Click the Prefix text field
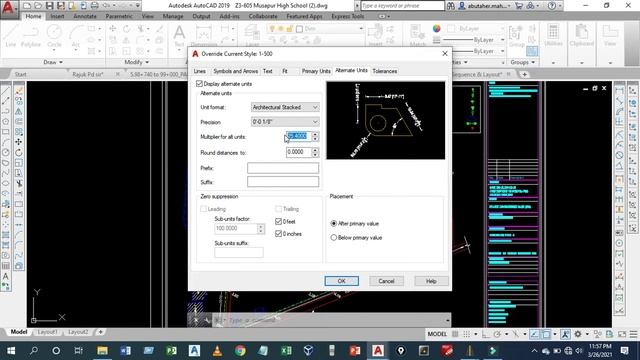 coord(283,168)
